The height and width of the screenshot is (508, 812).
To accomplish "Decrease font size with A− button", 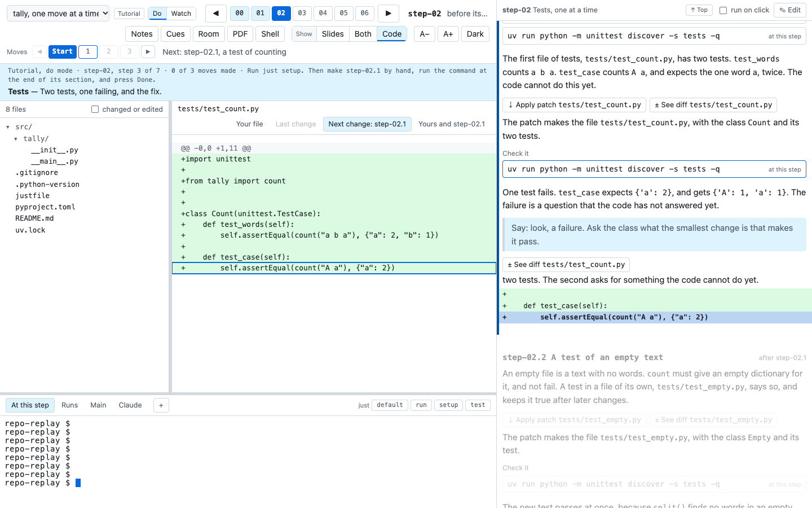I will [x=425, y=34].
